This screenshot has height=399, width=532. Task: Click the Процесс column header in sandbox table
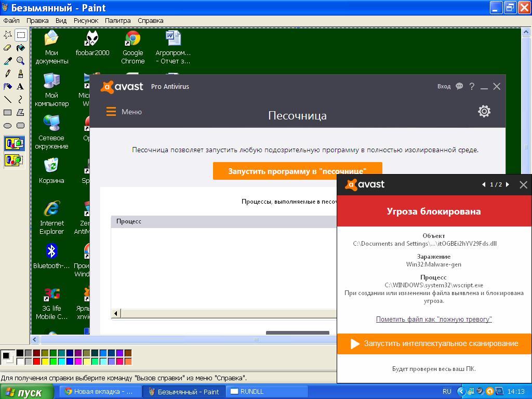tap(224, 221)
